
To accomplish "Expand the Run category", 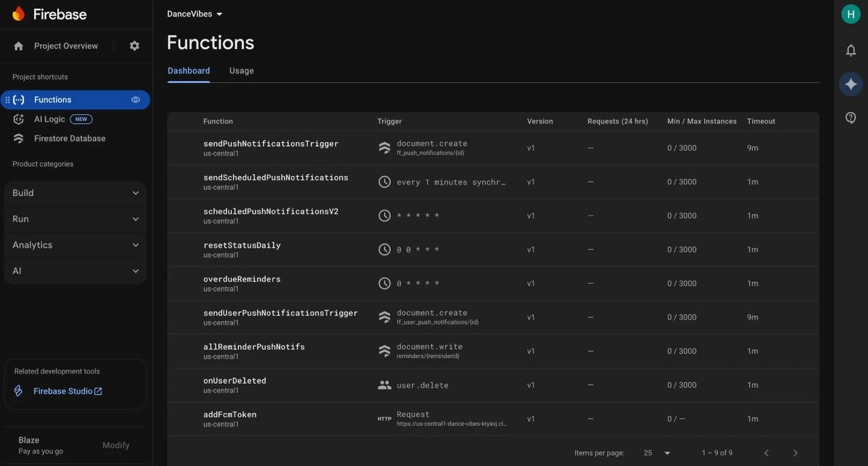I will pyautogui.click(x=75, y=219).
